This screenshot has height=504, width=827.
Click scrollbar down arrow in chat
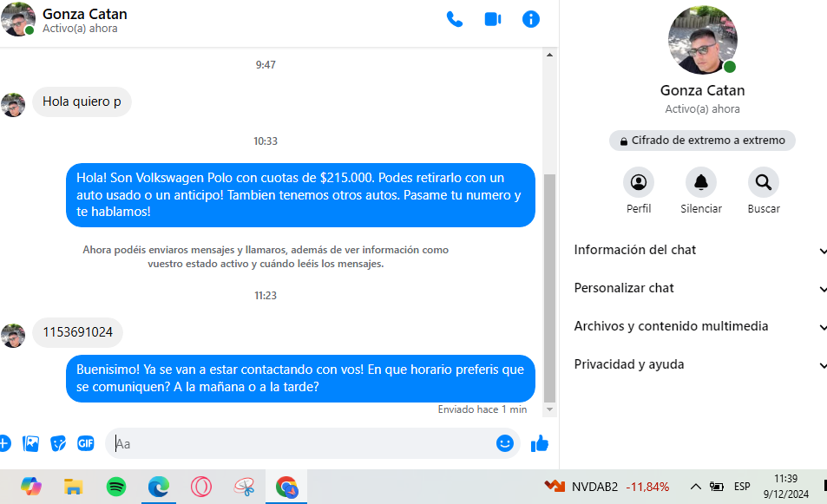pyautogui.click(x=549, y=409)
